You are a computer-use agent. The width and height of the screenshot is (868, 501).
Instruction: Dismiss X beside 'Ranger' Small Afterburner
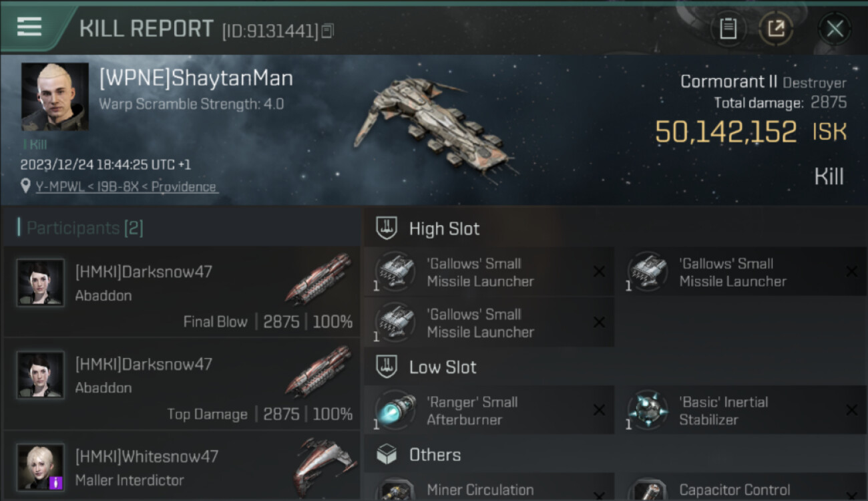pos(599,410)
